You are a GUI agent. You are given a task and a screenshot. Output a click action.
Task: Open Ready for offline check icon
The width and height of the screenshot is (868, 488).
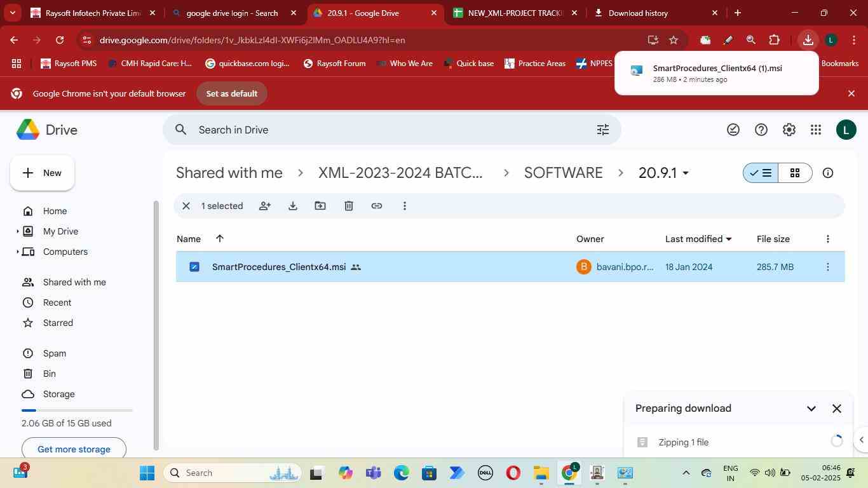pos(733,130)
